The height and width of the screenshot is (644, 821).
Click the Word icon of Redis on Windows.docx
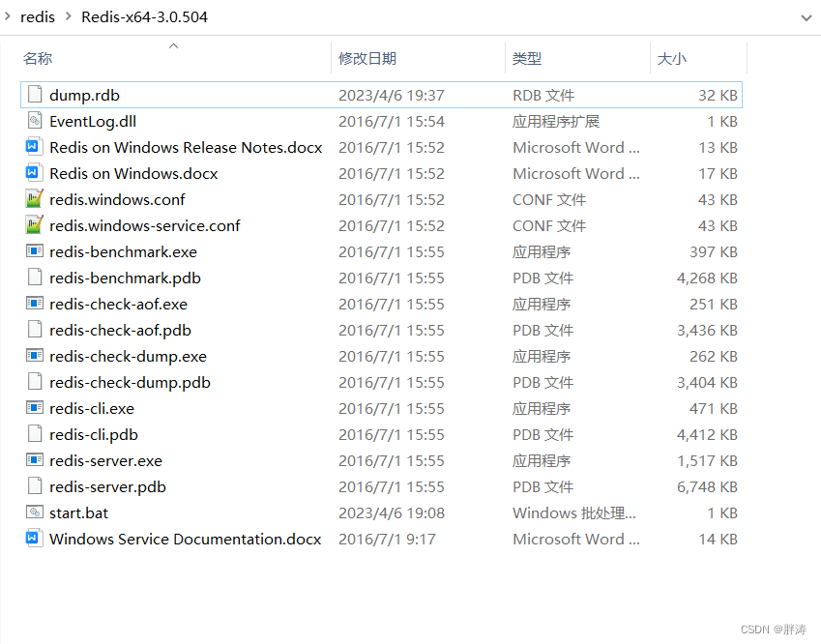click(x=35, y=173)
